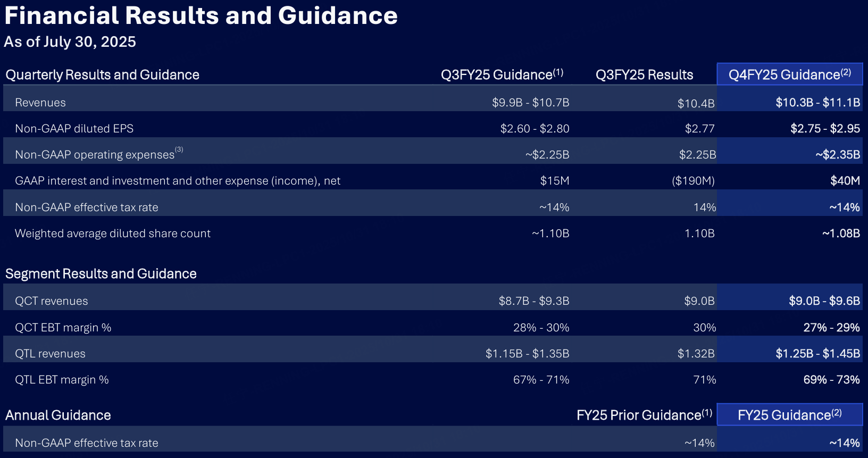This screenshot has height=458, width=868.
Task: Click the Q4FY25 Guidance column header
Action: [789, 74]
